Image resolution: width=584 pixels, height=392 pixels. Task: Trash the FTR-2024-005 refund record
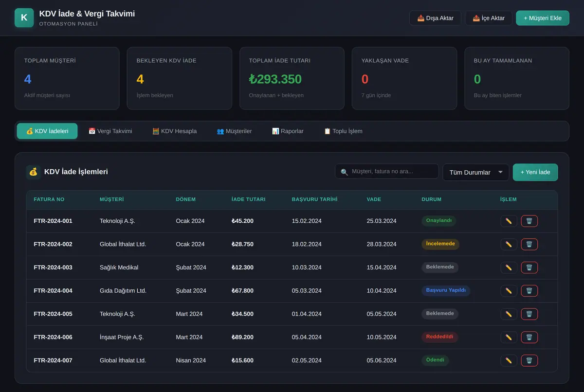coord(529,314)
